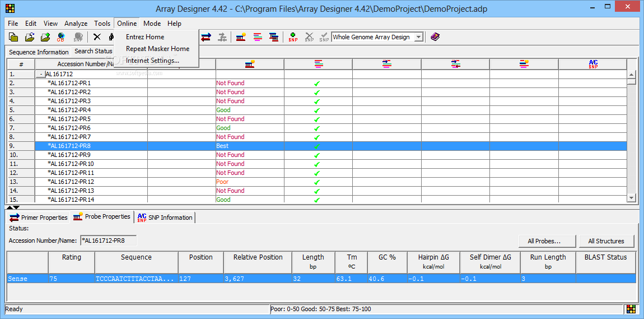Click the gray X SNP toolbar icon
The height and width of the screenshot is (319, 644).
pos(309,37)
